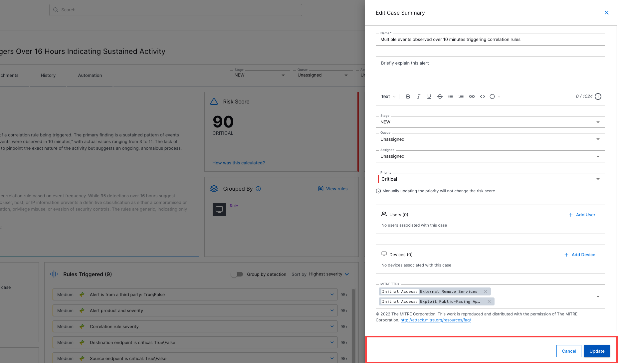
Task: Remove the Exploit Public-Facing Ap… MITRE tag
Action: [489, 301]
